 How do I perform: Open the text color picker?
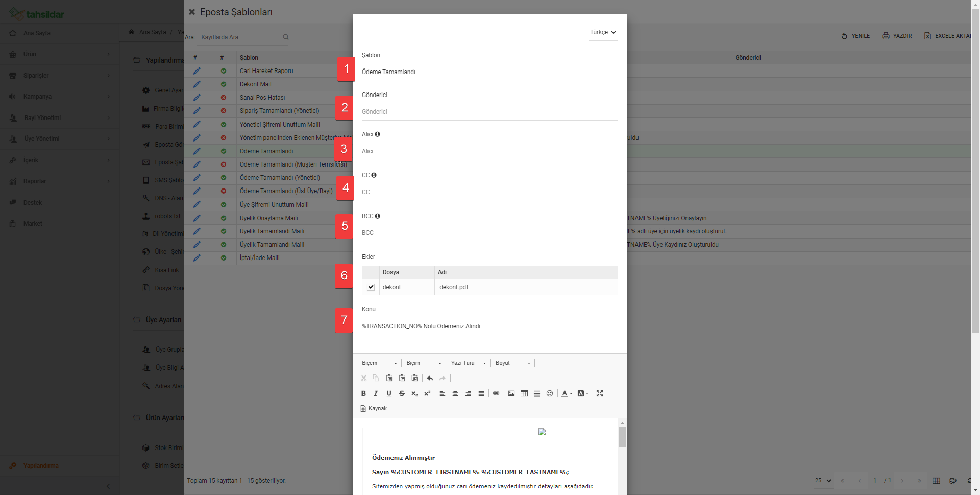click(x=567, y=393)
